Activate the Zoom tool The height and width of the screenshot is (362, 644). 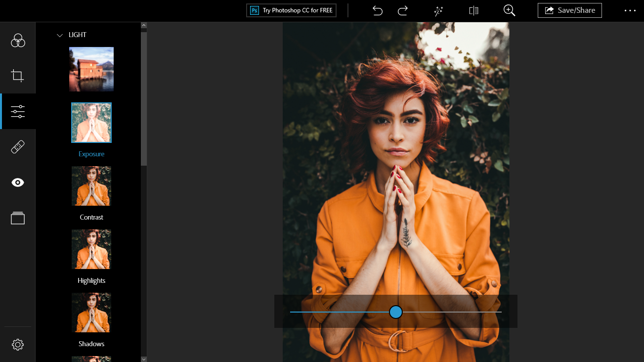click(x=509, y=10)
